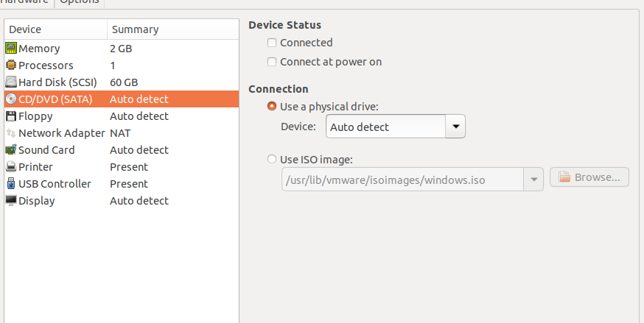Click the Printer device icon

11,167
